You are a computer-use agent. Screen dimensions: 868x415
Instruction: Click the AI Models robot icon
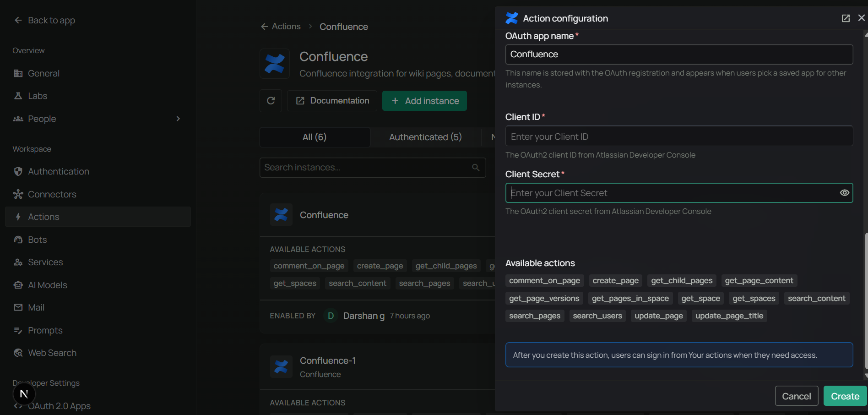(18, 285)
